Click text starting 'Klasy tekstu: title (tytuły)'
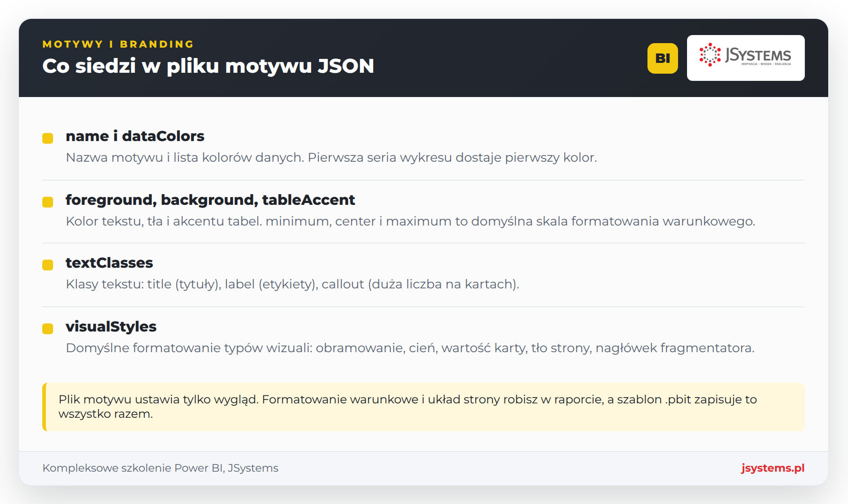The height and width of the screenshot is (504, 848). 292,284
